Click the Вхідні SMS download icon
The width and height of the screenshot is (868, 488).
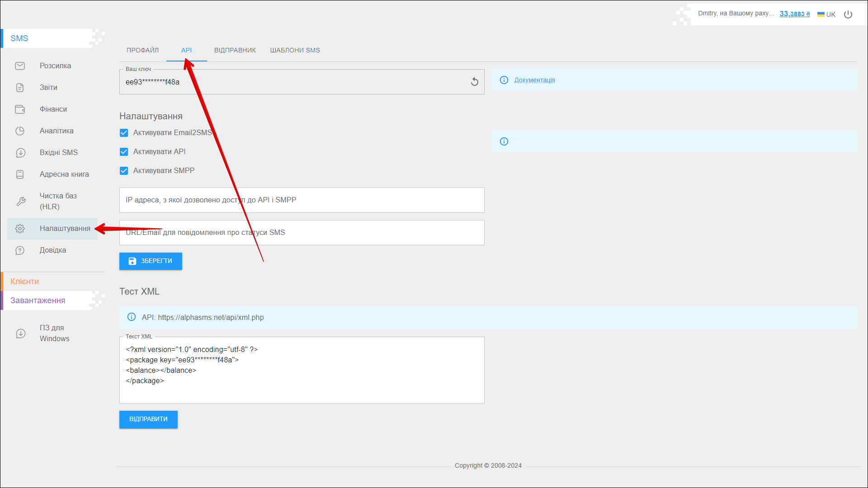tap(20, 153)
